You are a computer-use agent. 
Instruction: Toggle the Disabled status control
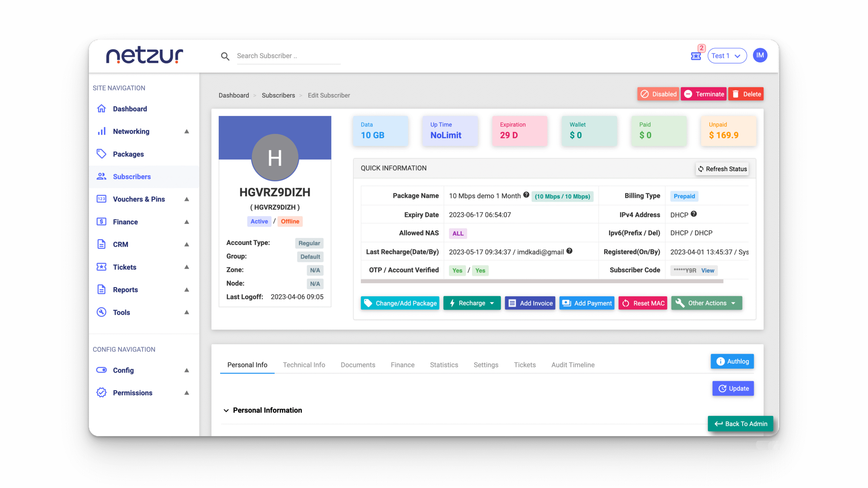[658, 94]
